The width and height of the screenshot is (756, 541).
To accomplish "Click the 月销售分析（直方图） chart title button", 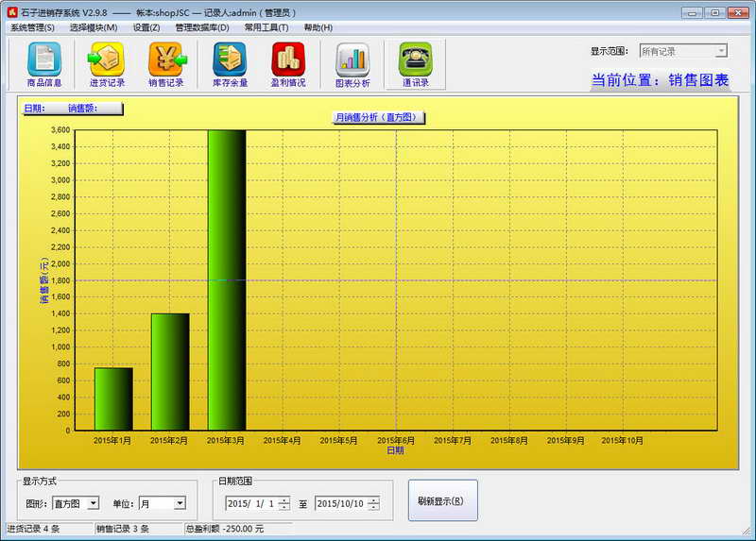I will (379, 117).
